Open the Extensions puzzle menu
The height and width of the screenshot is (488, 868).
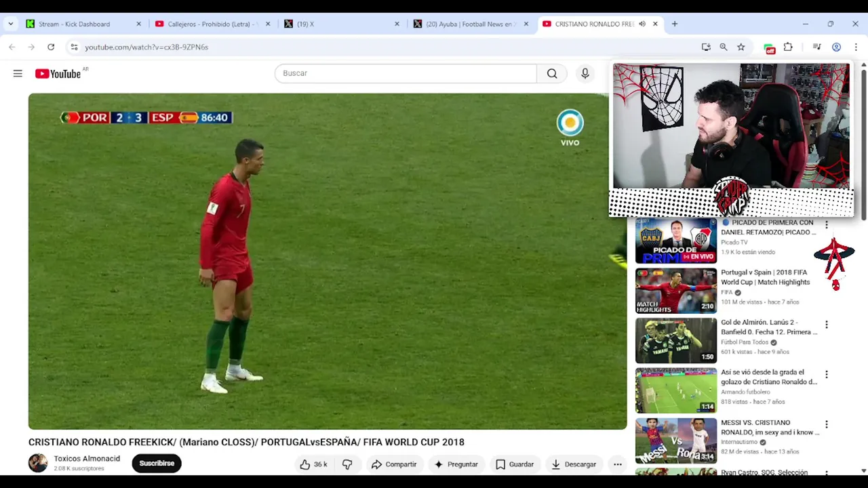pos(788,47)
